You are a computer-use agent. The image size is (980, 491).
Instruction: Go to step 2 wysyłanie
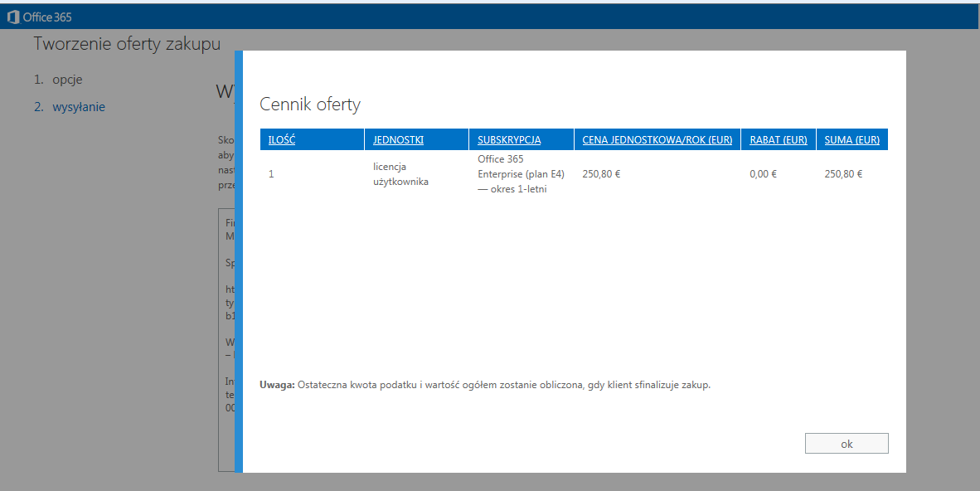pos(70,107)
